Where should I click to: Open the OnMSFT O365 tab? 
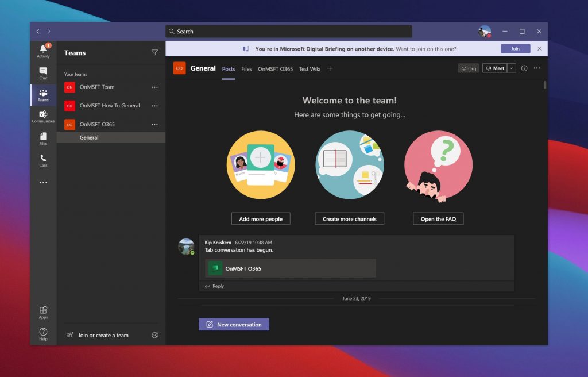click(275, 69)
